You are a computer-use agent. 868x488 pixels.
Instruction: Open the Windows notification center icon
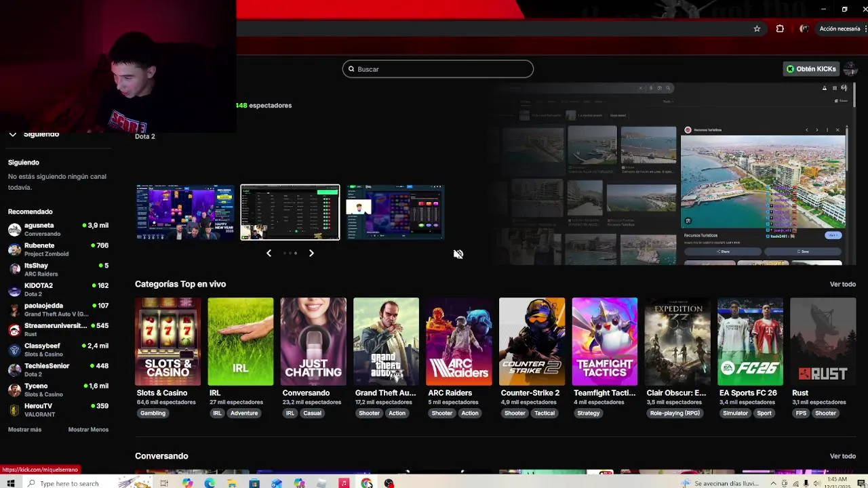click(x=861, y=483)
